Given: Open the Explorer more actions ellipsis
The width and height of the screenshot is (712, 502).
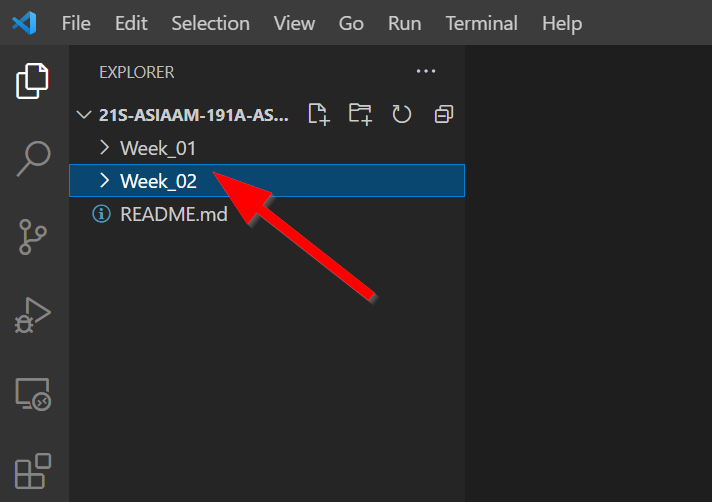Looking at the screenshot, I should click(x=426, y=71).
